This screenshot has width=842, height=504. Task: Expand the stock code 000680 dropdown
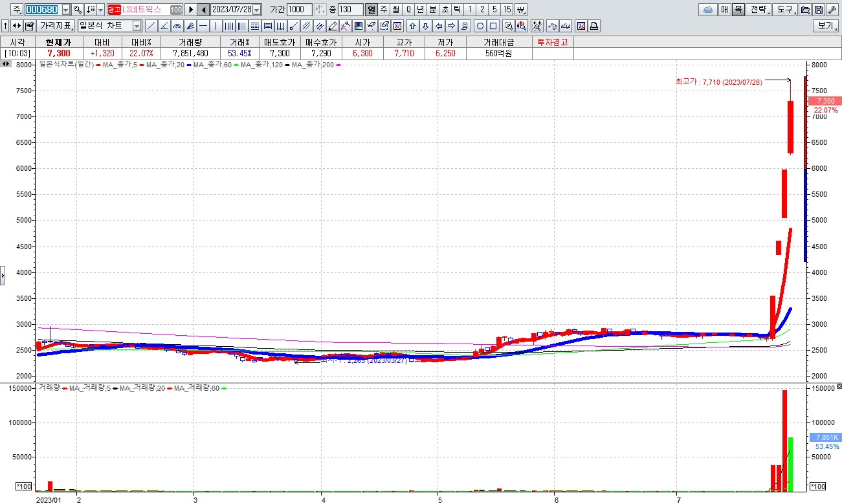(x=65, y=10)
